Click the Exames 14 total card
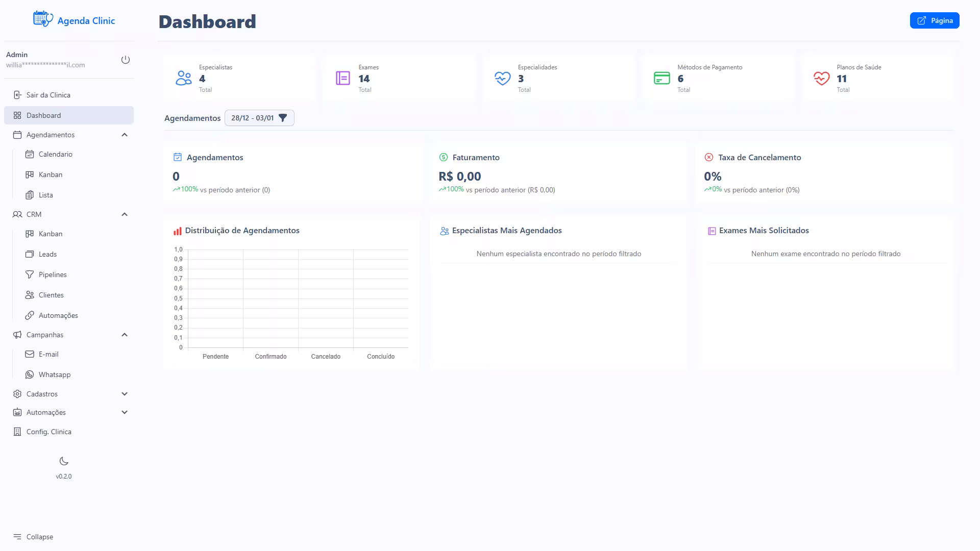 click(399, 78)
